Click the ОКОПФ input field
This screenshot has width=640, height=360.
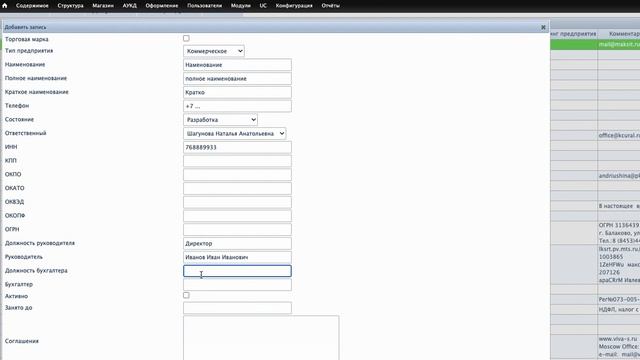237,216
